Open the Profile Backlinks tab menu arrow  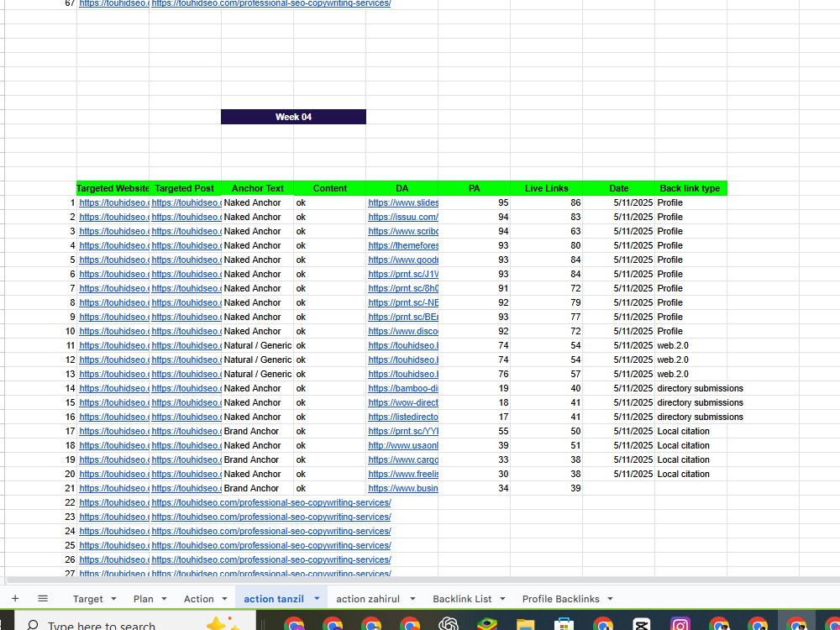610,599
